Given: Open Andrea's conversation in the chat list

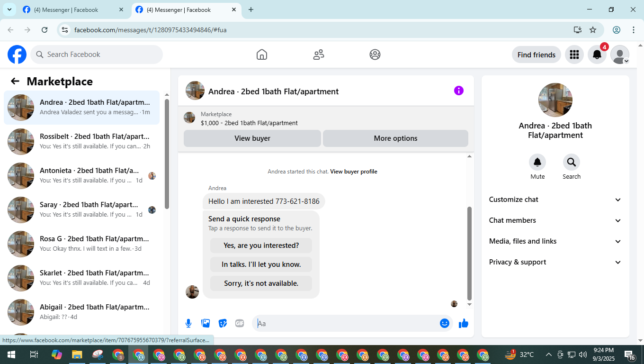Looking at the screenshot, I should pos(81,108).
